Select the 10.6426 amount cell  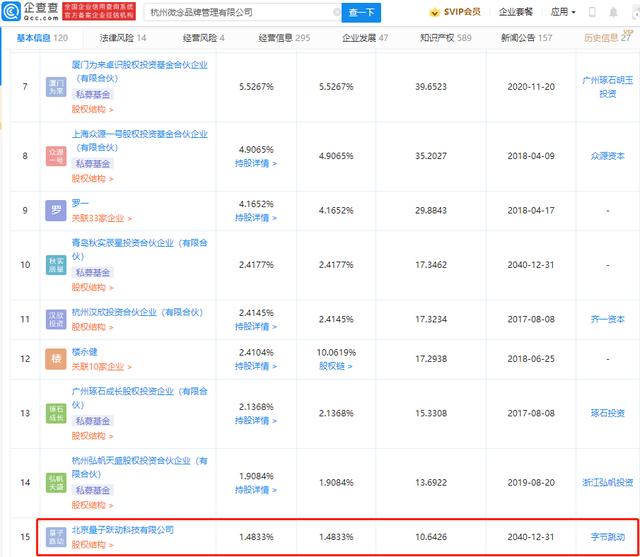(x=431, y=537)
